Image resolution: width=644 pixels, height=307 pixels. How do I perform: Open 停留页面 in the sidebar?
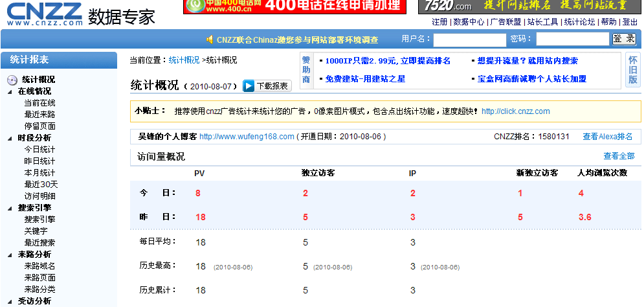(39, 126)
